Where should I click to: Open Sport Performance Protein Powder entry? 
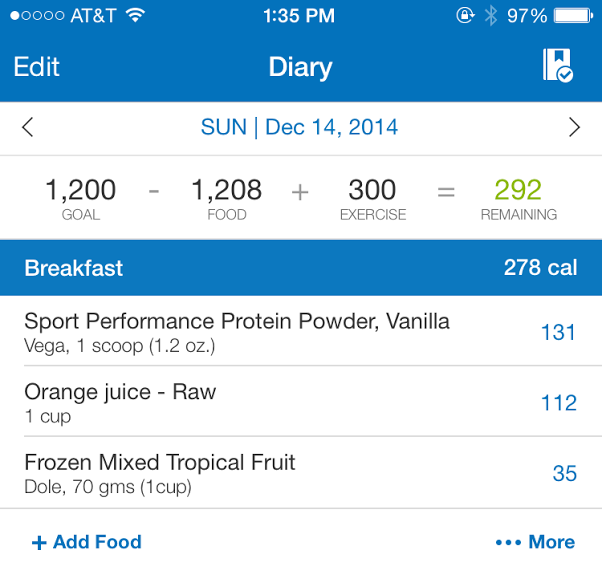point(301,331)
